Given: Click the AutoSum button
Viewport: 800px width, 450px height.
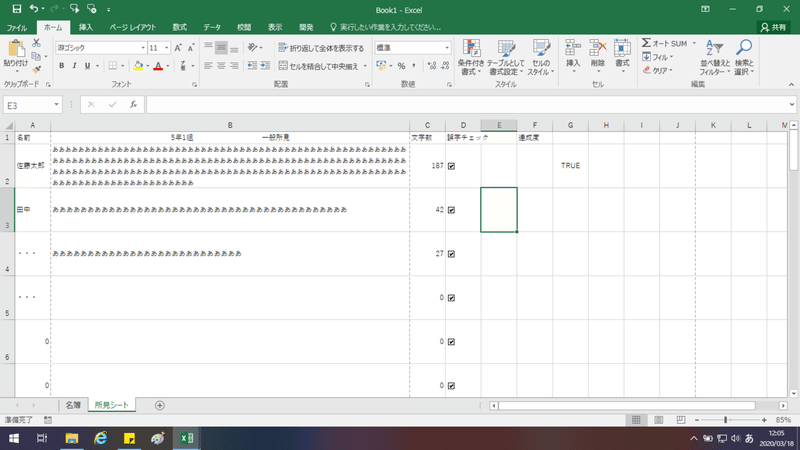Looking at the screenshot, I should point(664,43).
